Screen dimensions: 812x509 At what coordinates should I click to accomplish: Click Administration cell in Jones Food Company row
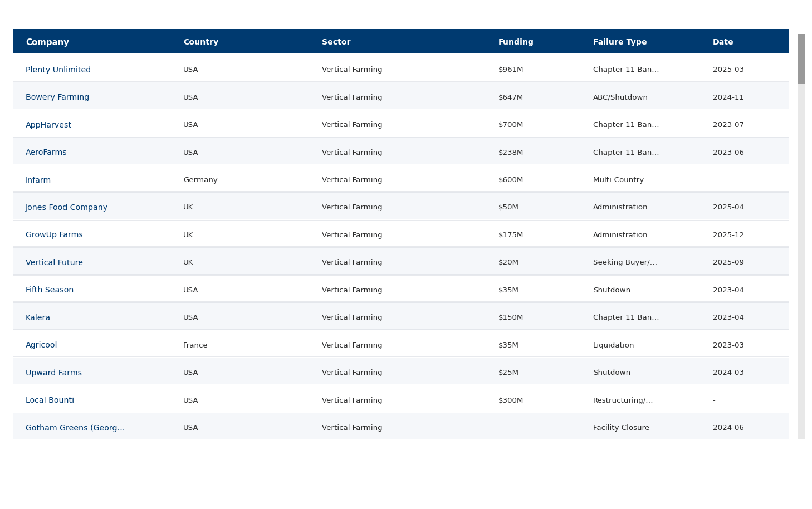[620, 207]
